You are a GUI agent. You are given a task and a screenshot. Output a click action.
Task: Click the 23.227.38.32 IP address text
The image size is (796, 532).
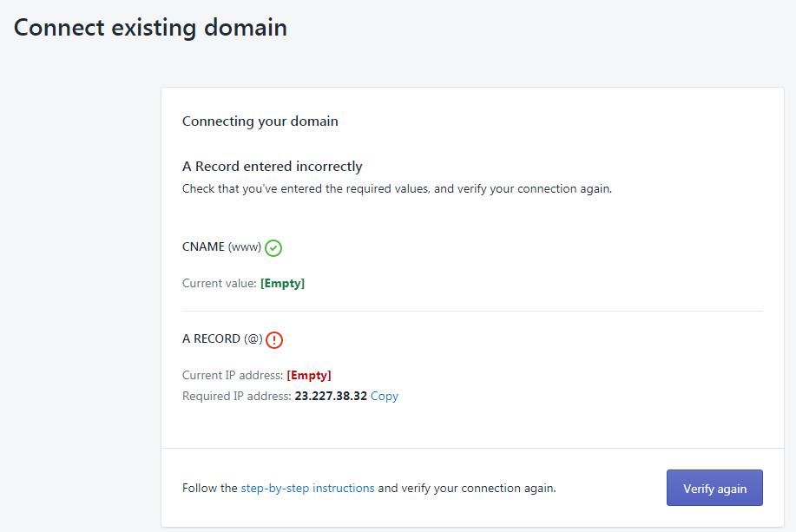(331, 396)
